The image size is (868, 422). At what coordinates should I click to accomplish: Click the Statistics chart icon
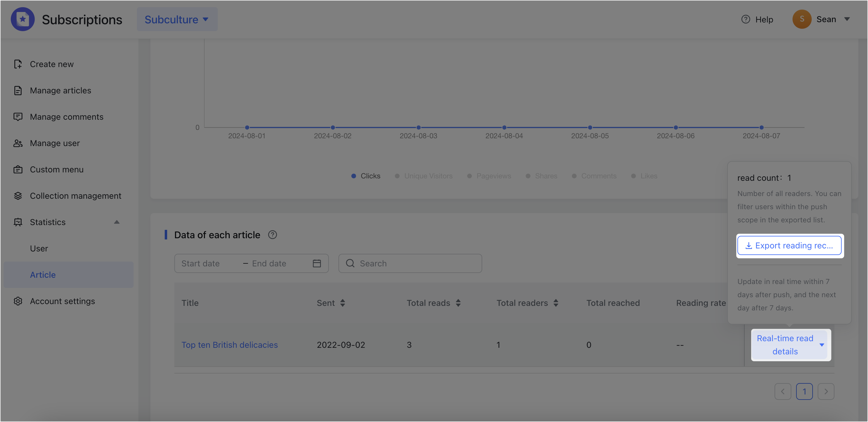point(18,222)
